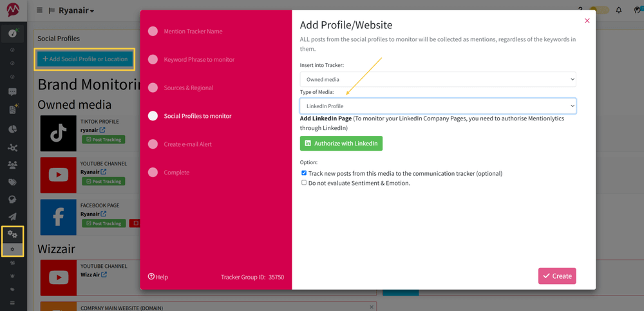The width and height of the screenshot is (644, 311).
Task: Click the Wizz Air YouTube thumbnail
Action: tap(59, 278)
